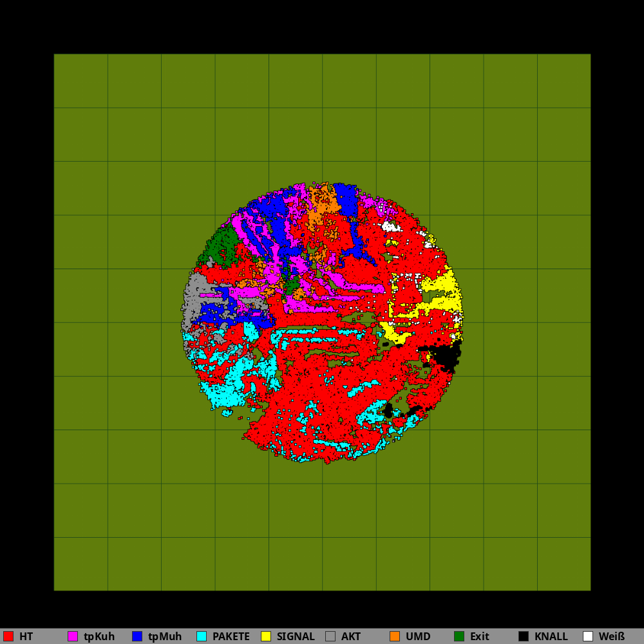The height and width of the screenshot is (644, 644).
Task: Click the red HT color swatch
Action: (8, 636)
